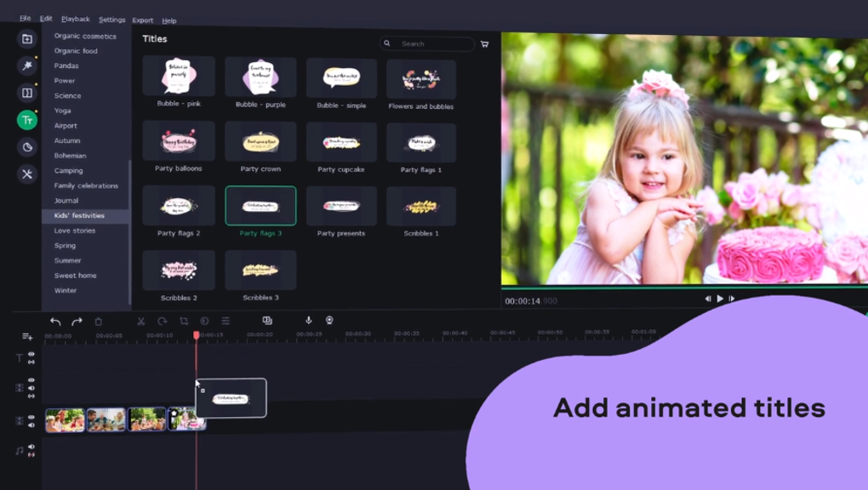
Task: Open the Transition wizard icon
Action: coord(267,321)
